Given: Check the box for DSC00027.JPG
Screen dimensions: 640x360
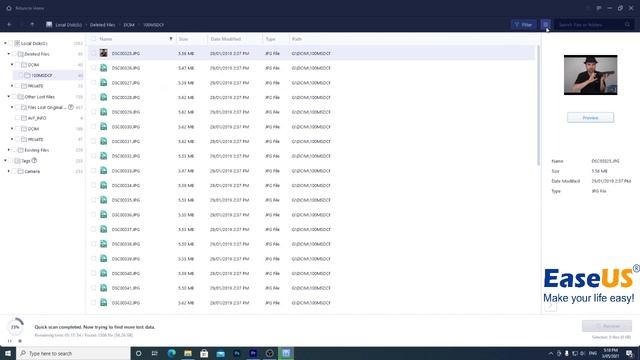Looking at the screenshot, I should pyautogui.click(x=93, y=82).
